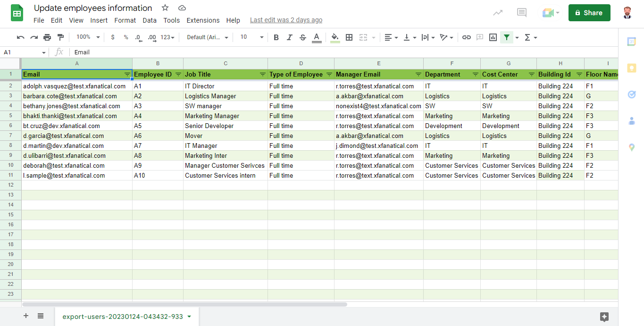Expand the font size dropdown
This screenshot has width=644, height=326.
point(261,36)
